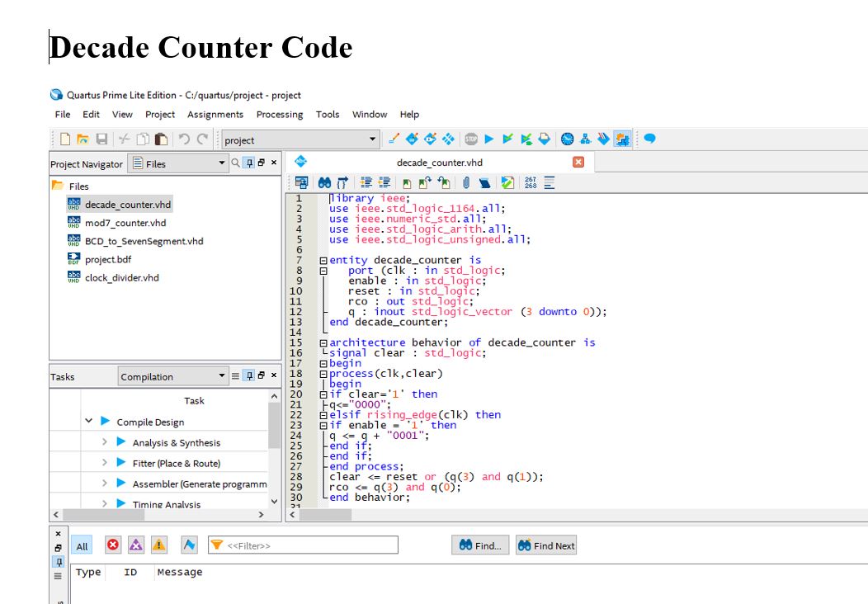Select the decade_counter.vhd editor tab
868x604 pixels.
(x=438, y=163)
